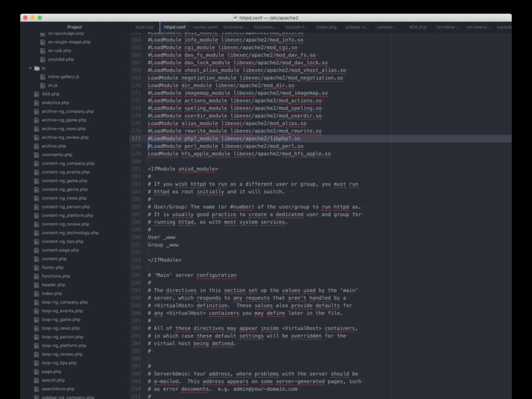
Task: Click file icon beside sn-usk.php
Action: 42,51
